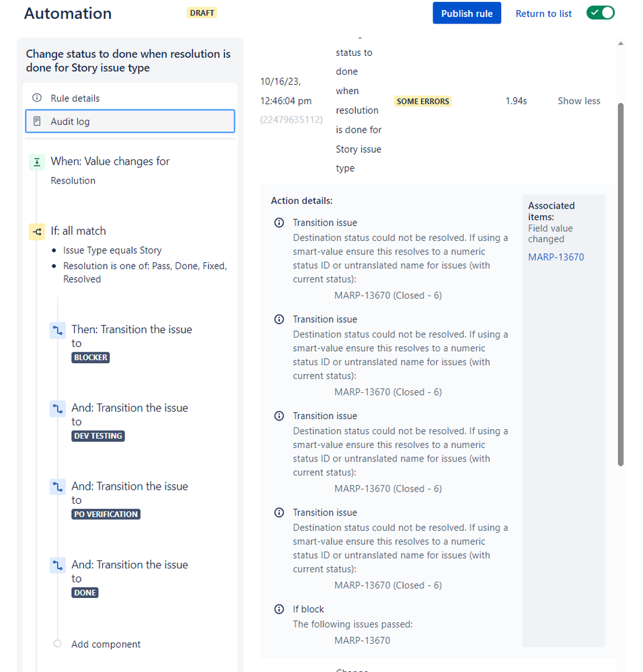Click the info icon on the first Transition issue error

point(279,223)
